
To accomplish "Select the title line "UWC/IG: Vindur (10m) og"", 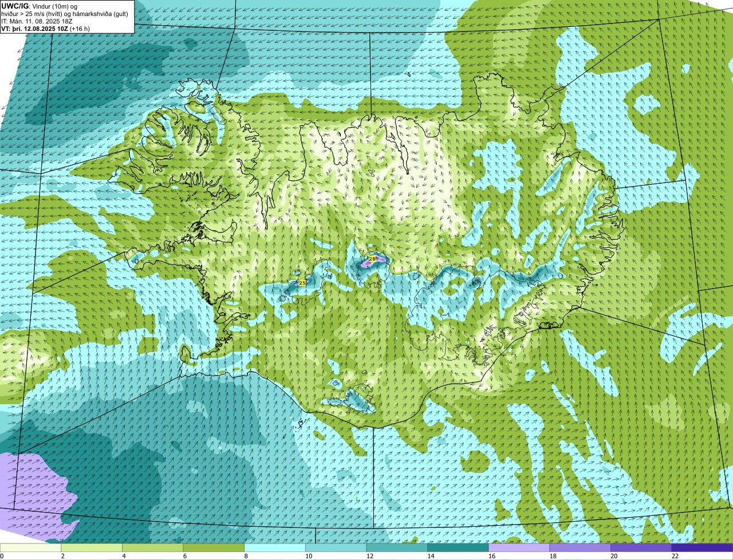I will [40, 6].
